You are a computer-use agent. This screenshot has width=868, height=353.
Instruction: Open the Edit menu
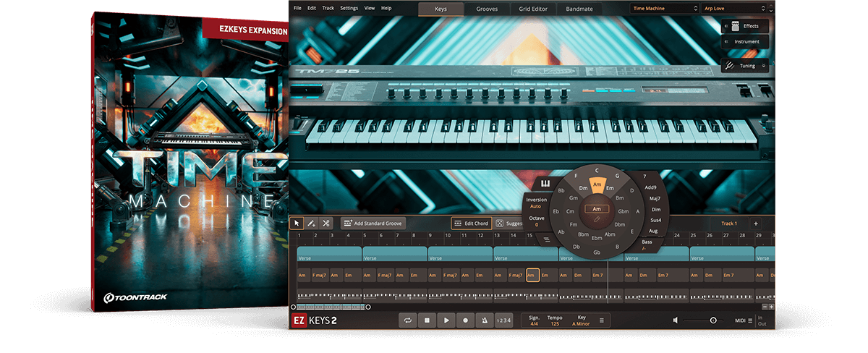click(x=312, y=8)
